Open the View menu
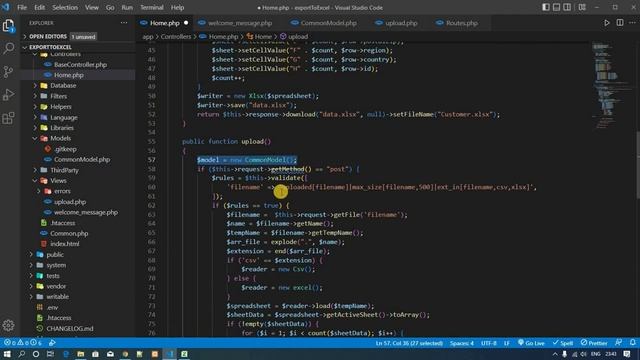The height and width of the screenshot is (360, 640). click(x=92, y=7)
